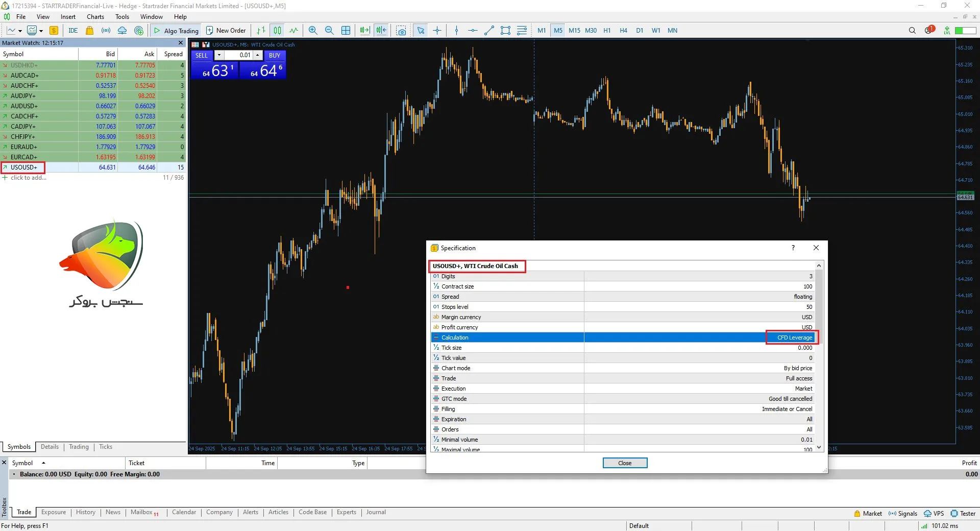This screenshot has width=980, height=531.
Task: Click the Zoom Out magnifier icon
Action: tap(329, 31)
